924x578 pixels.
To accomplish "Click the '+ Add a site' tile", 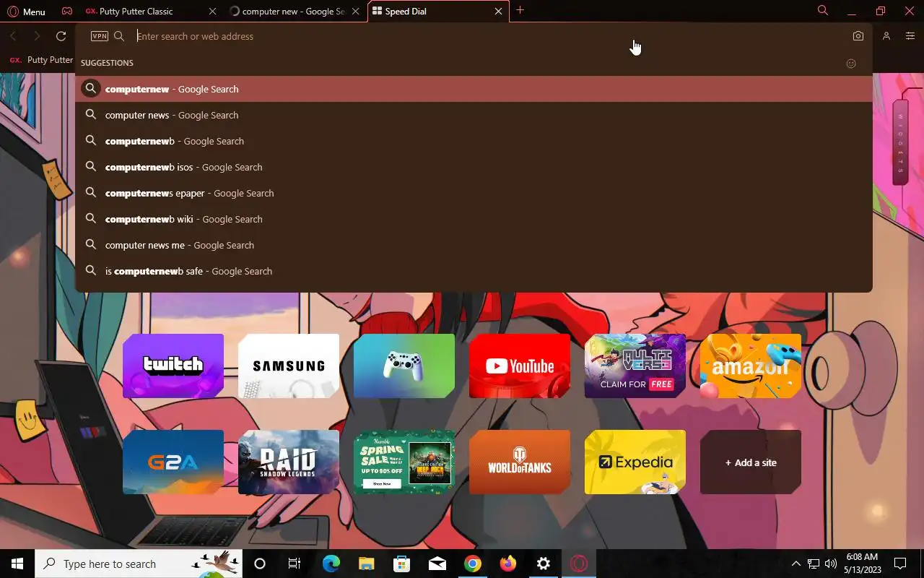I will (x=751, y=462).
